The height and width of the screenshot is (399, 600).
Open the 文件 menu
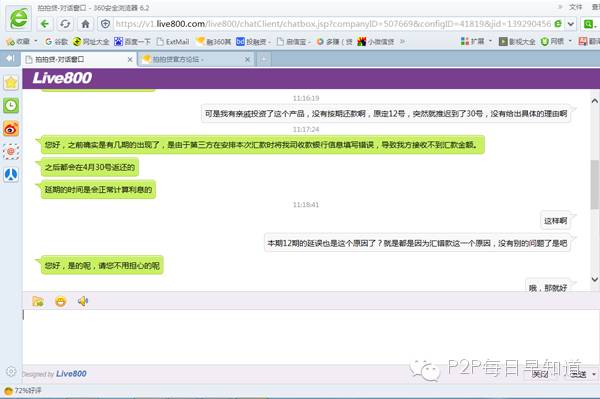pyautogui.click(x=575, y=7)
